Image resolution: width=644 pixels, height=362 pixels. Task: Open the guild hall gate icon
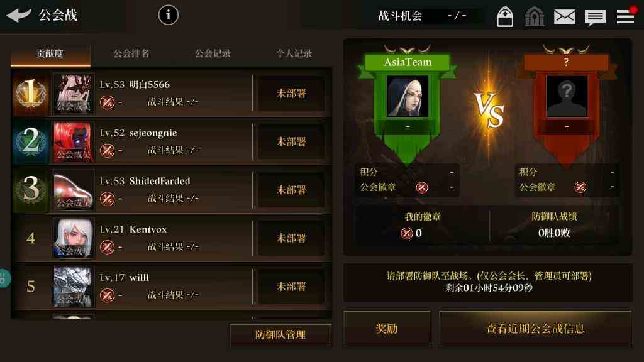pyautogui.click(x=535, y=17)
